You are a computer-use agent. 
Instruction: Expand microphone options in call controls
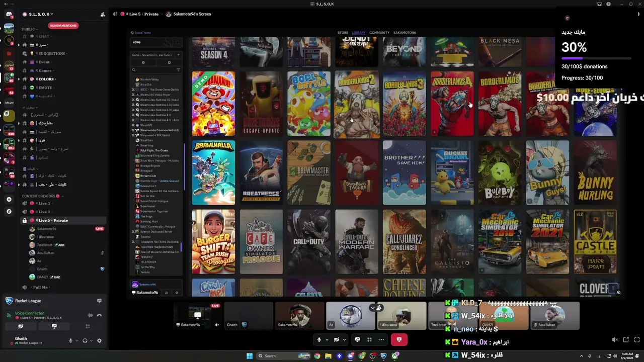tap(327, 339)
